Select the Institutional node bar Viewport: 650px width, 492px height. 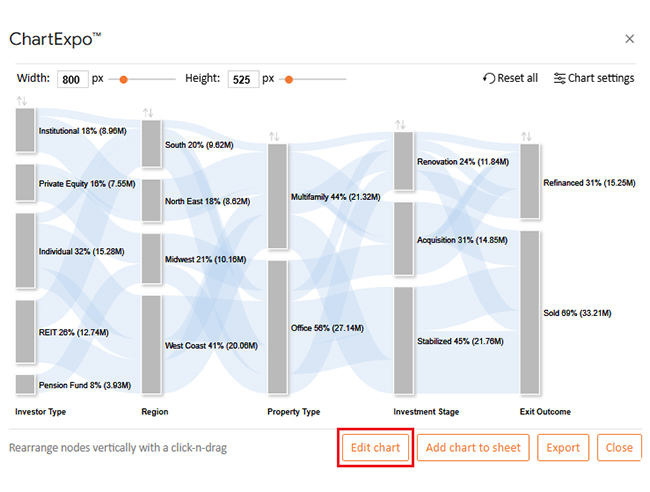tap(25, 130)
